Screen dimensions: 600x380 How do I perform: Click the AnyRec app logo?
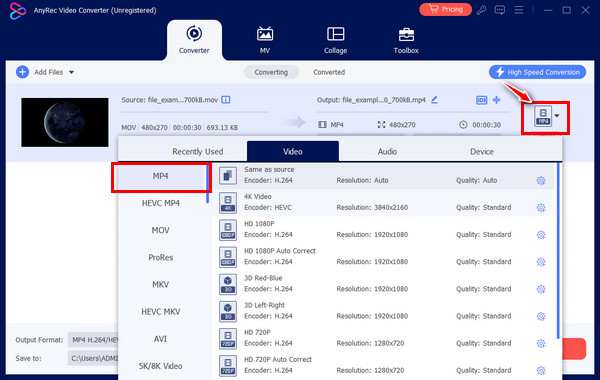pyautogui.click(x=18, y=10)
